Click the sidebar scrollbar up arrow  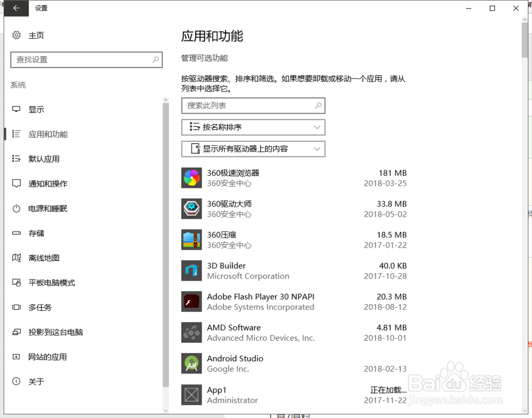click(165, 100)
